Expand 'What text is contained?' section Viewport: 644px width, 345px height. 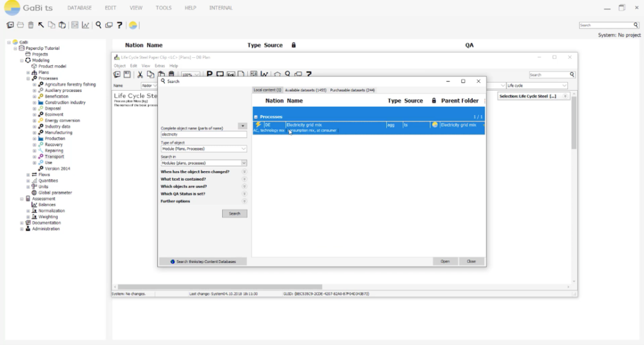coord(244,179)
